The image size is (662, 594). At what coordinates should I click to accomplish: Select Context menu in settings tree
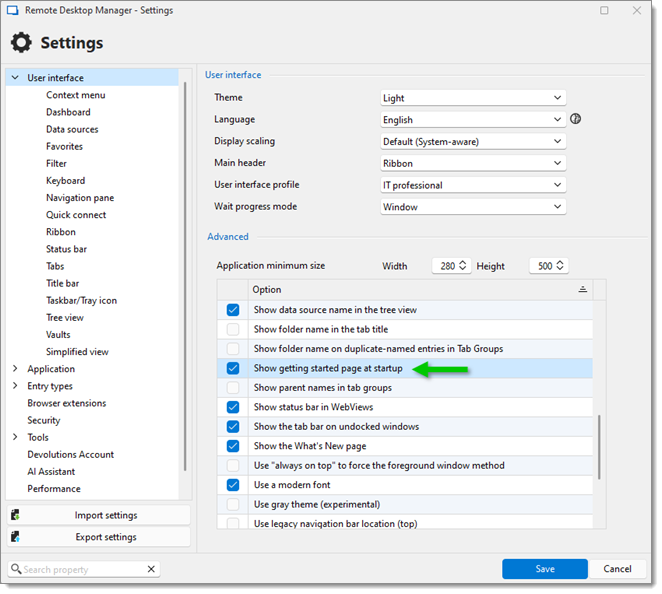click(x=76, y=95)
